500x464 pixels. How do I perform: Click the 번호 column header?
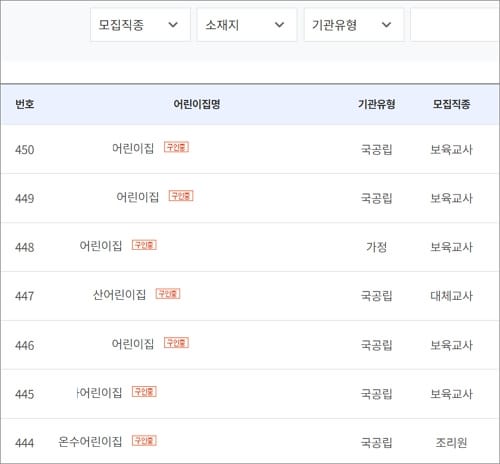[x=25, y=104]
